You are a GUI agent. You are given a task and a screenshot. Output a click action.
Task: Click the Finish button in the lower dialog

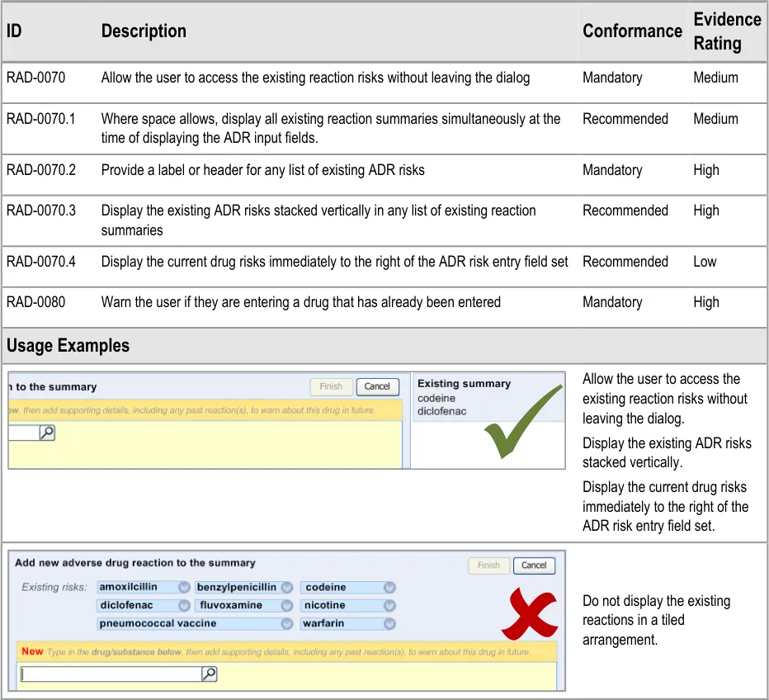coord(488,565)
